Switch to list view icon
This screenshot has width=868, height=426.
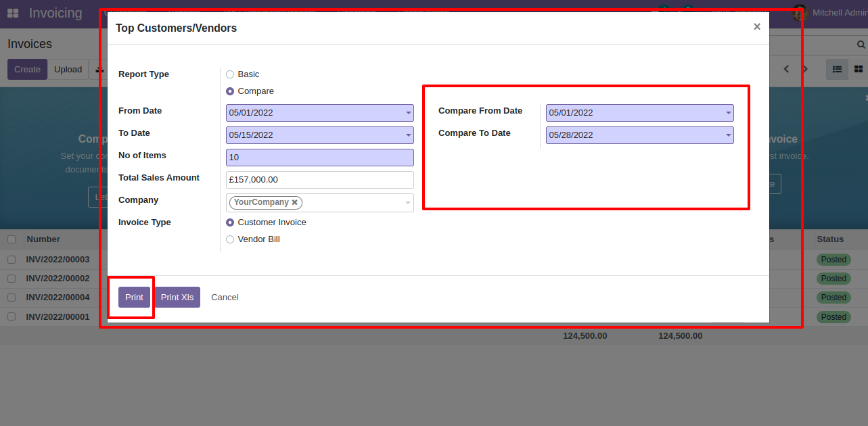tap(837, 69)
